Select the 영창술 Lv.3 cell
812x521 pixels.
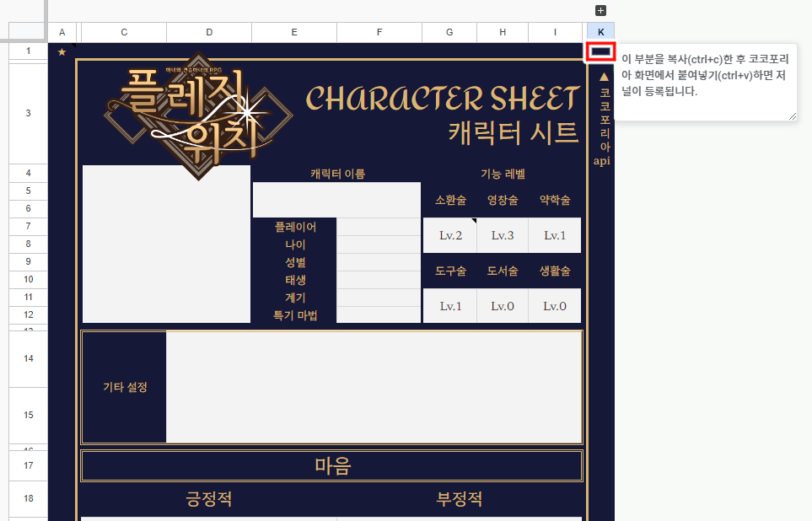coord(503,235)
